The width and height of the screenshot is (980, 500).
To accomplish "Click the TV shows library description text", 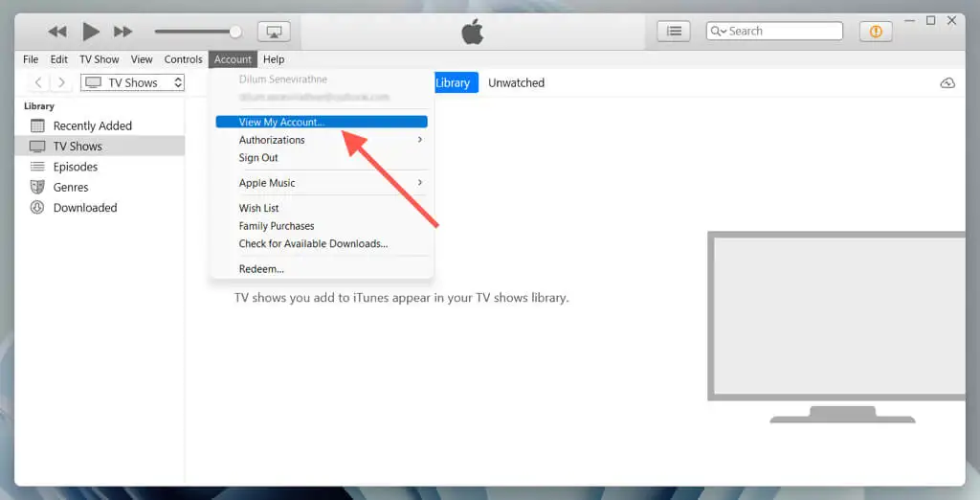I will tap(401, 298).
